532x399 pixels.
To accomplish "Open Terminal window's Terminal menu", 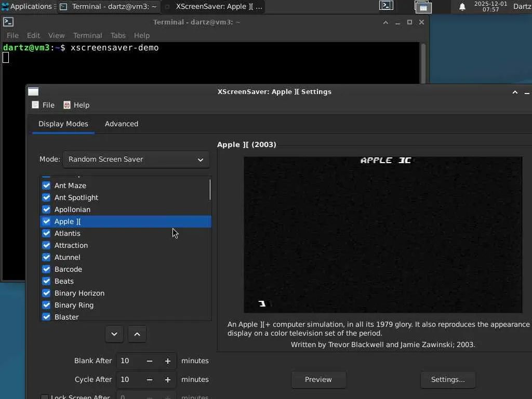I will tap(87, 35).
